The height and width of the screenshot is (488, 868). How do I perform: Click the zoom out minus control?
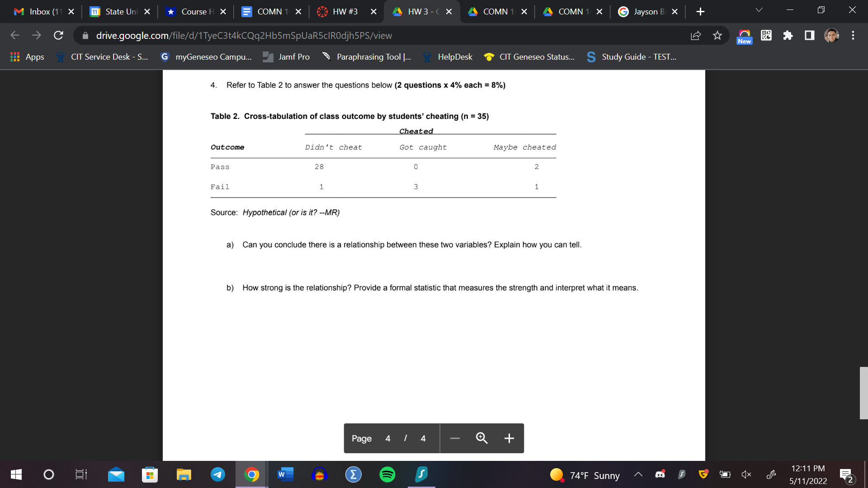454,438
